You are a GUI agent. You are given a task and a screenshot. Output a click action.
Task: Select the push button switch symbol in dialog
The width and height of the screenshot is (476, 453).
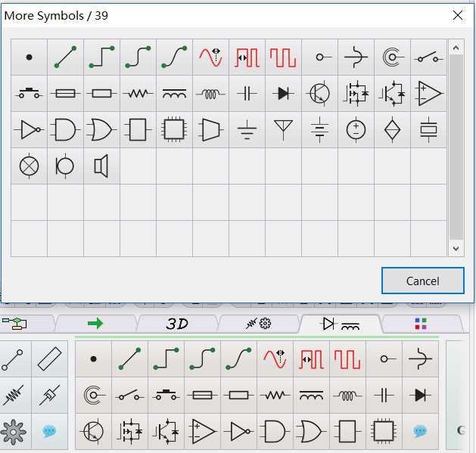[x=30, y=94]
